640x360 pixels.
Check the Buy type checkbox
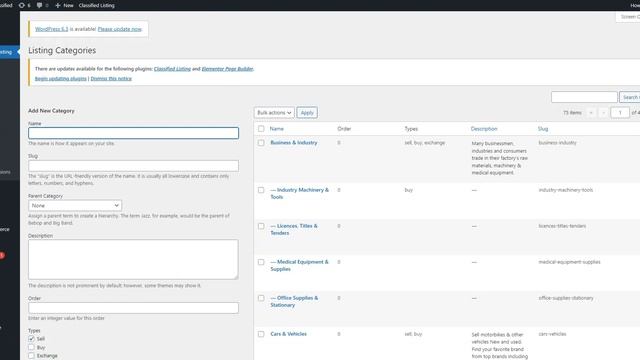point(31,347)
